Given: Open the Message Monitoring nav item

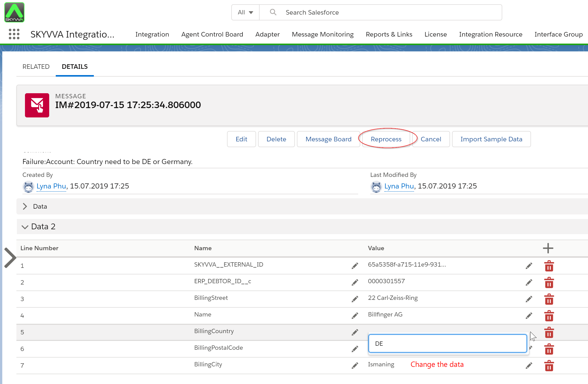Looking at the screenshot, I should 323,34.
